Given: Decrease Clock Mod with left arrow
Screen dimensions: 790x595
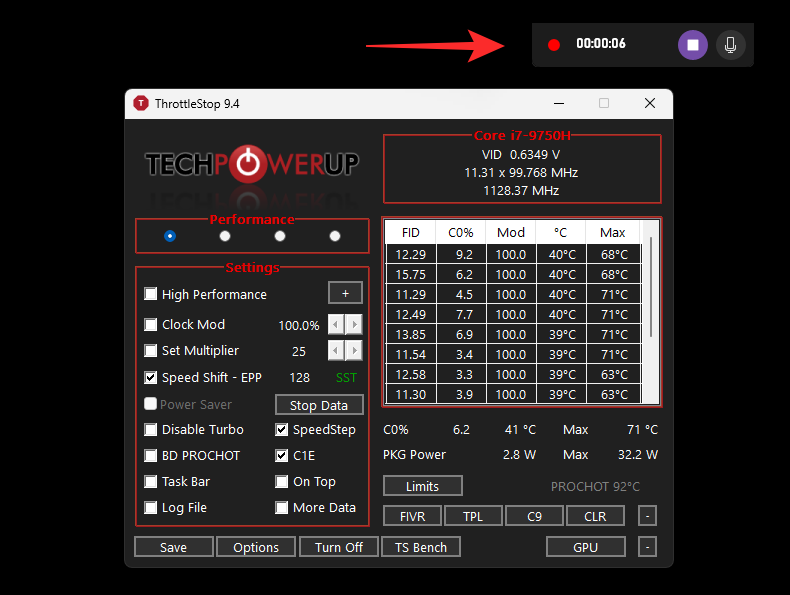Looking at the screenshot, I should (x=336, y=325).
